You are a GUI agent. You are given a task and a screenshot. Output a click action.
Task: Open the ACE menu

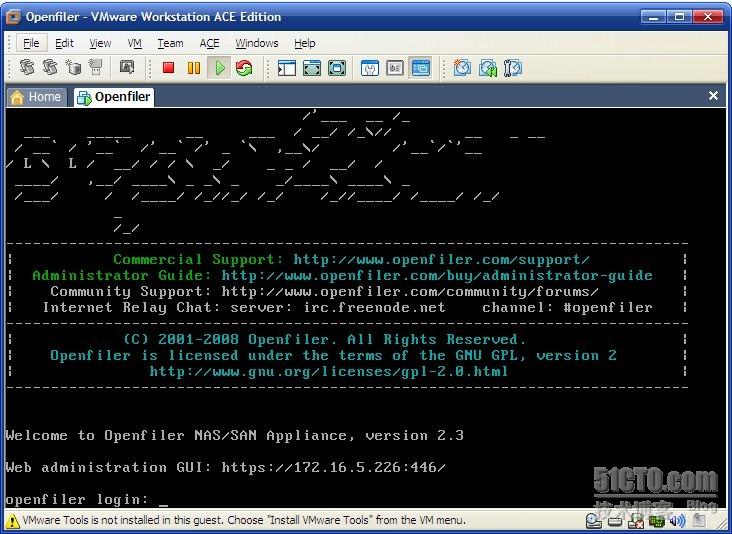tap(210, 43)
